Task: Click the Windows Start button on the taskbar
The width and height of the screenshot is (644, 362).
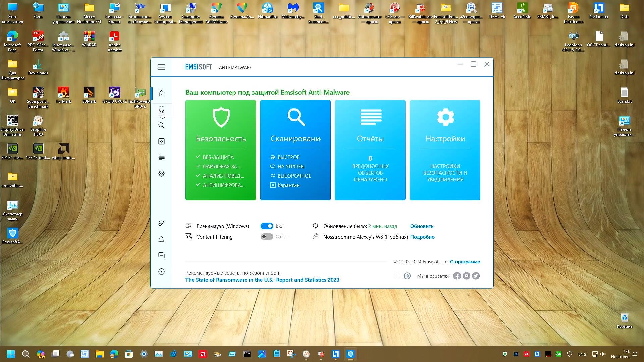Action: click(x=11, y=354)
